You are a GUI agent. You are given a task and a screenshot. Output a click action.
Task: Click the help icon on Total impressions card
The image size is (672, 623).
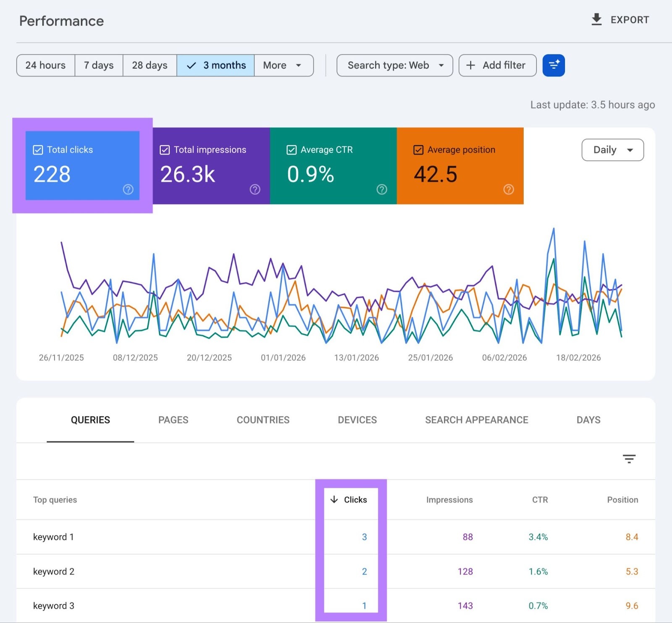[x=255, y=190]
